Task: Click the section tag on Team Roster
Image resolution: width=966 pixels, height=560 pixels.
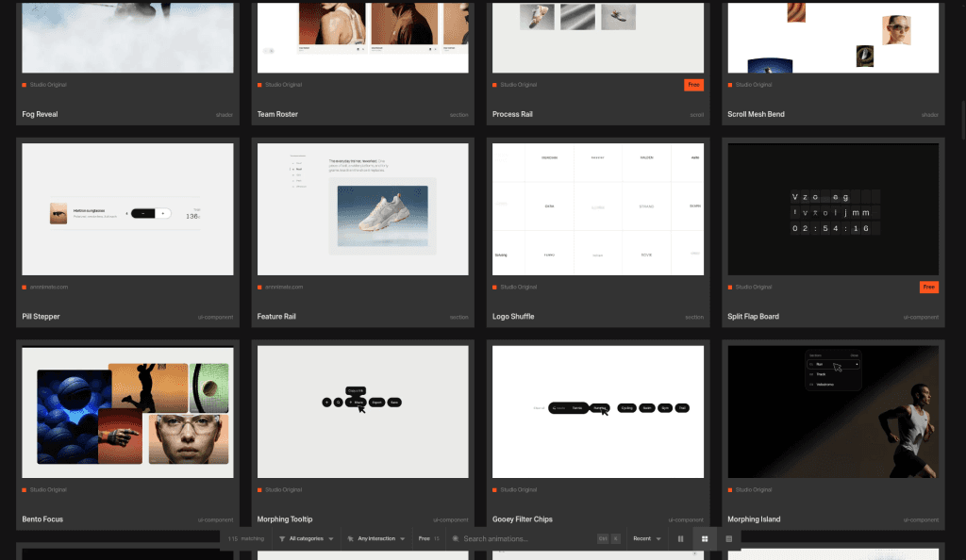Action: (x=459, y=115)
